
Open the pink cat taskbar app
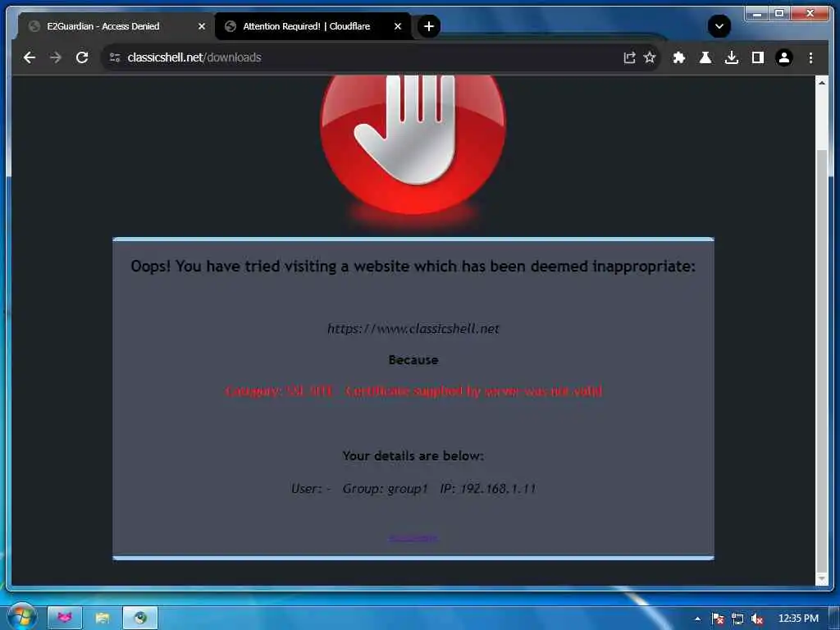tap(65, 618)
